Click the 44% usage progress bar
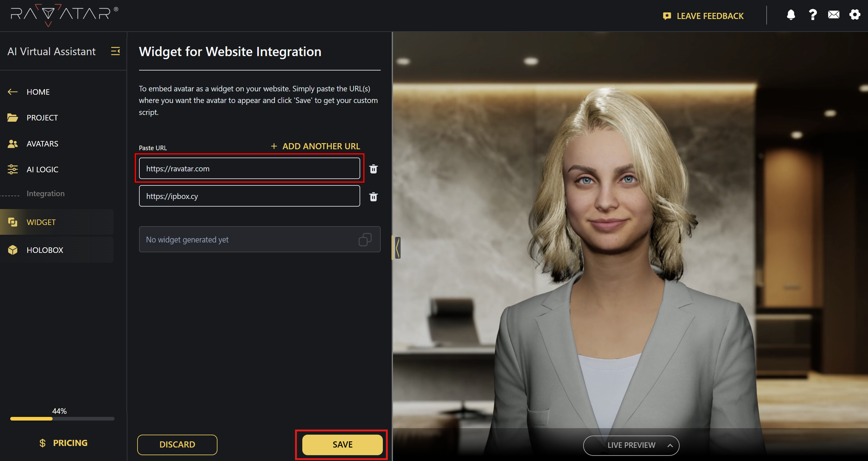868x461 pixels. (x=62, y=418)
